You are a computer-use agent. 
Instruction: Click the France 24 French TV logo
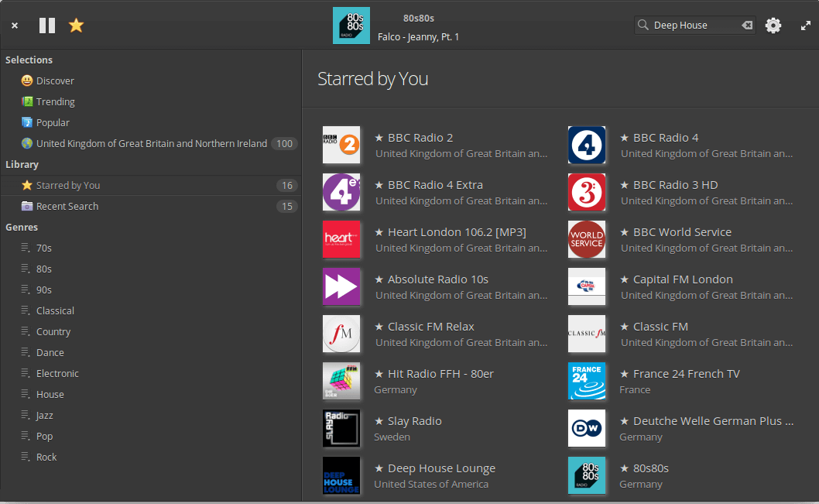point(587,381)
